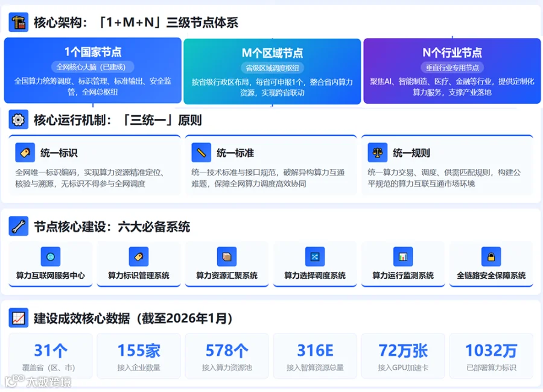Image resolution: width=543 pixels, height=392 pixels.
Task: Click the 1032万 已部署算力标识 stat card
Action: (x=491, y=356)
